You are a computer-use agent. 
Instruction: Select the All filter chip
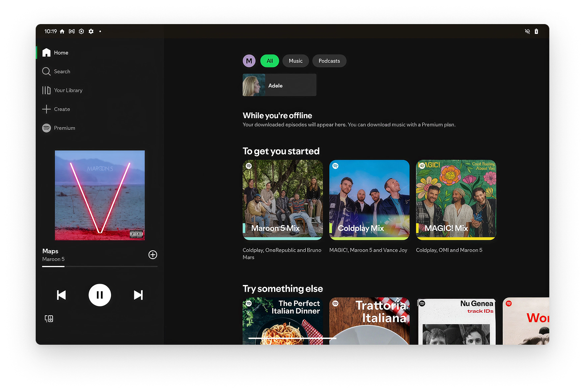coord(270,61)
